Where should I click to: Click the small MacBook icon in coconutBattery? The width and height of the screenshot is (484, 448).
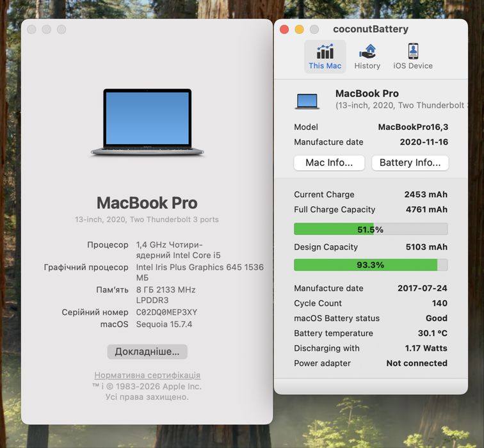(307, 101)
